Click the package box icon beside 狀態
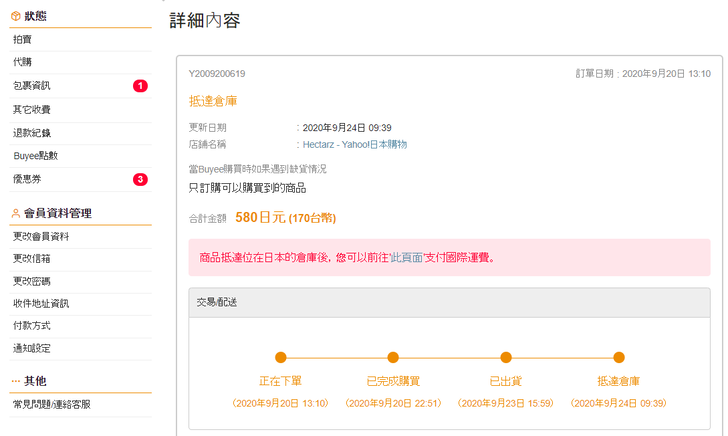This screenshot has height=436, width=728. point(15,16)
